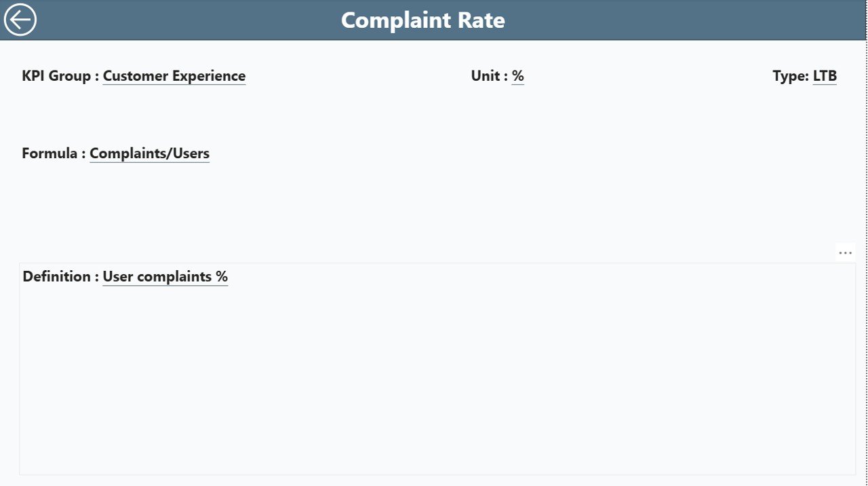This screenshot has height=486, width=868.
Task: Open the Complaints/Users formula link
Action: [x=149, y=153]
